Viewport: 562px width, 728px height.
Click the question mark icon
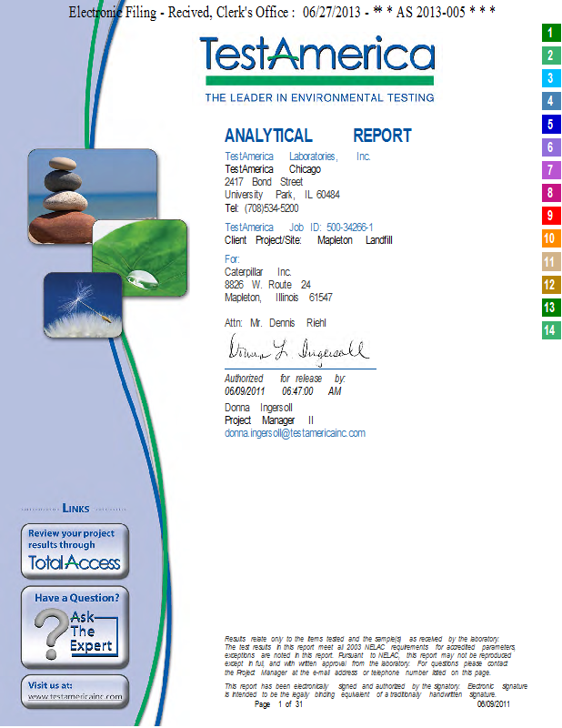pyautogui.click(x=51, y=633)
